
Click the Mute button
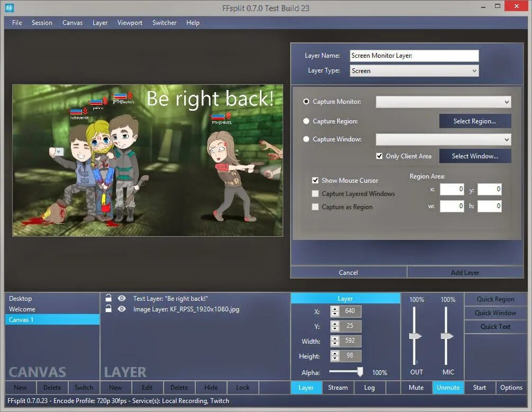416,387
